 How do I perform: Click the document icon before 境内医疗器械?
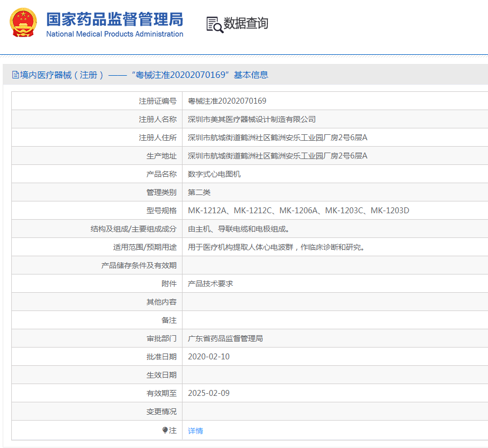pyautogui.click(x=15, y=75)
